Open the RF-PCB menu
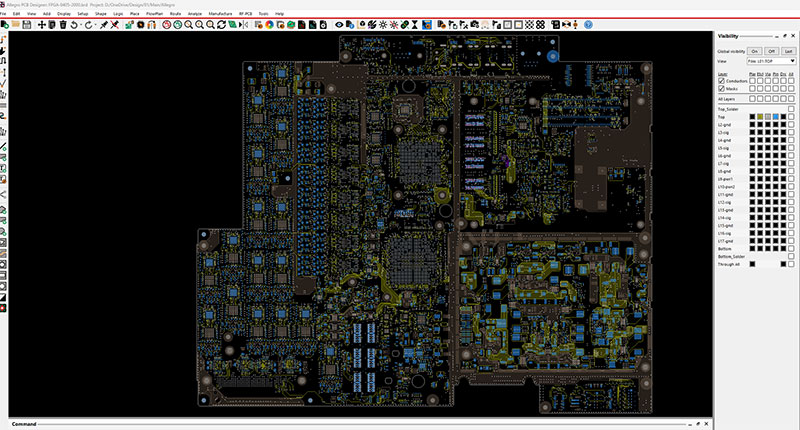The image size is (800, 430). pyautogui.click(x=245, y=14)
